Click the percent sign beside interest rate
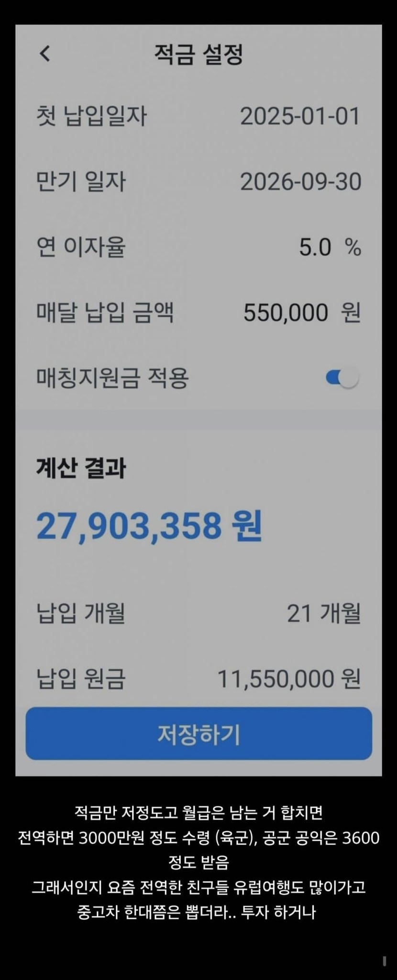 353,248
